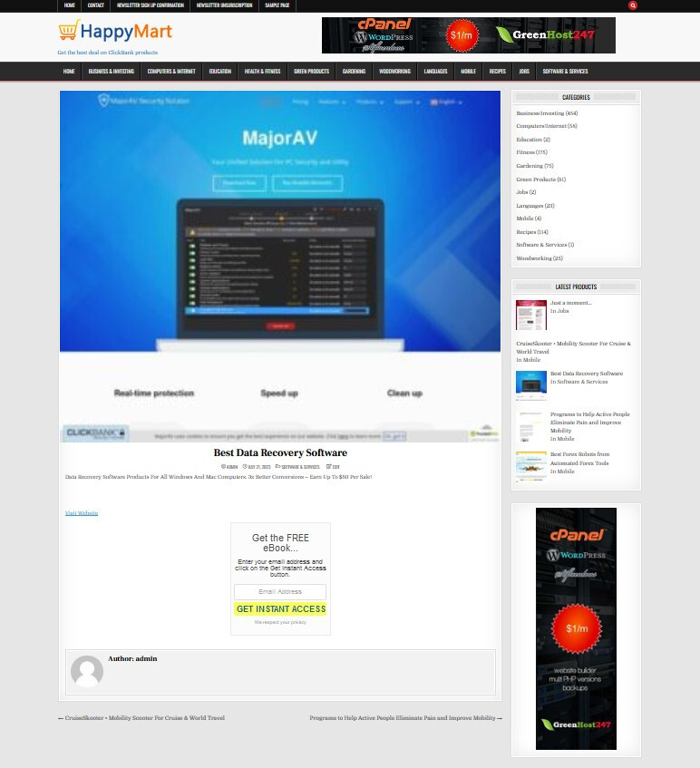
Task: Open Education category in sidebar
Action: 529,140
